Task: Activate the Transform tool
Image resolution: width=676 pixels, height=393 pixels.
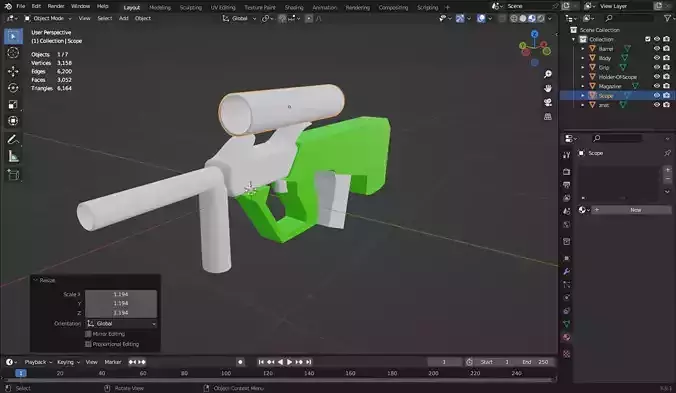Action: pos(13,121)
